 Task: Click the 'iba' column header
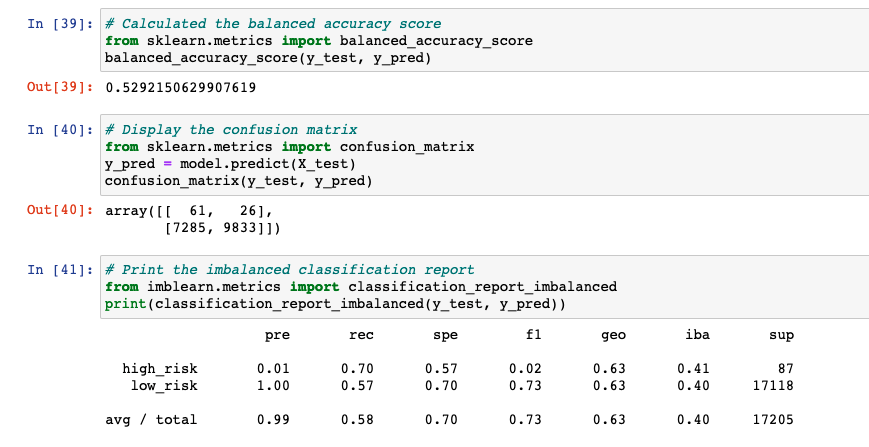[x=698, y=335]
